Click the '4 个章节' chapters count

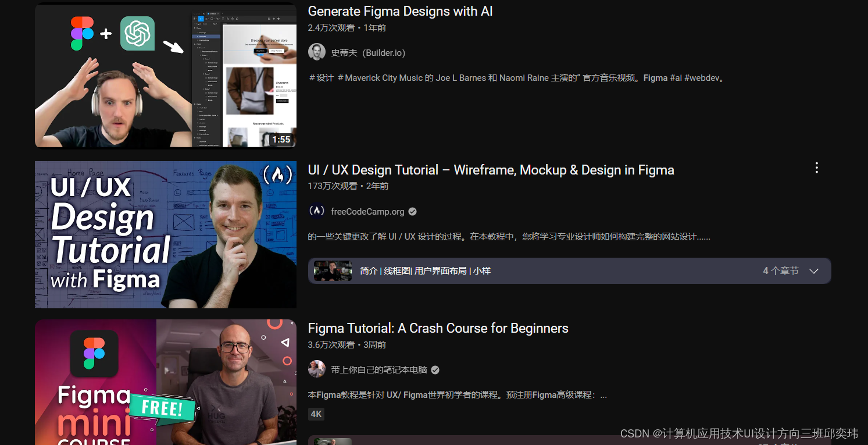781,271
